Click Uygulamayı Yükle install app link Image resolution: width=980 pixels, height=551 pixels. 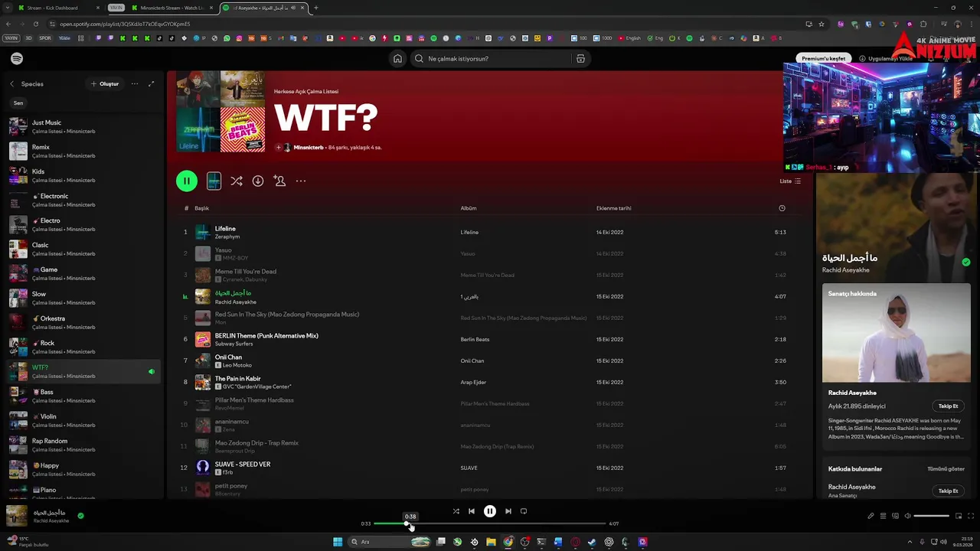pos(886,58)
